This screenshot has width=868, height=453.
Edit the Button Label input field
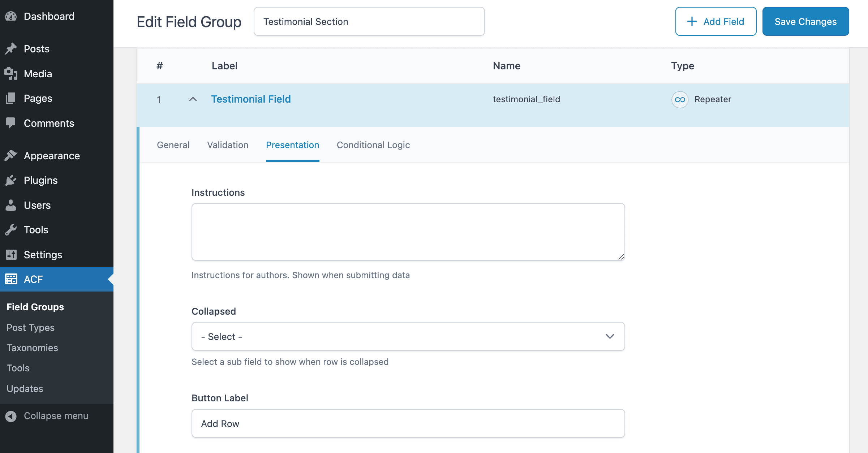408,423
